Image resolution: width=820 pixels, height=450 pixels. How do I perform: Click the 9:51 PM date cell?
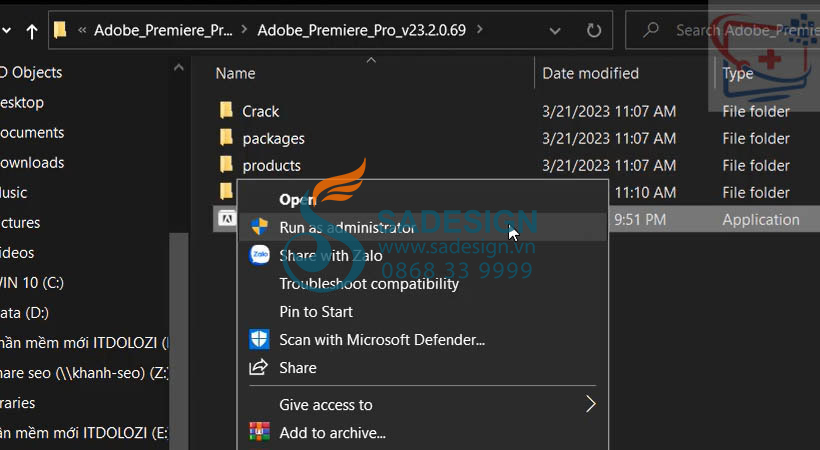tap(640, 220)
